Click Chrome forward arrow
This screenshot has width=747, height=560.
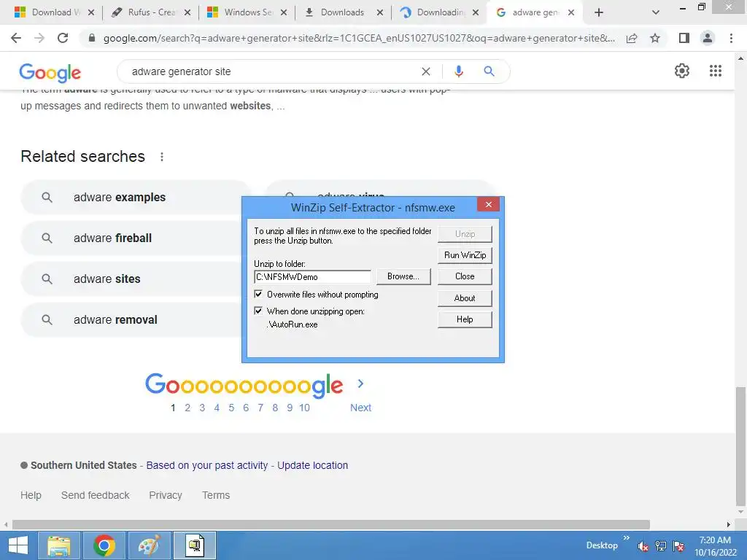pos(39,38)
